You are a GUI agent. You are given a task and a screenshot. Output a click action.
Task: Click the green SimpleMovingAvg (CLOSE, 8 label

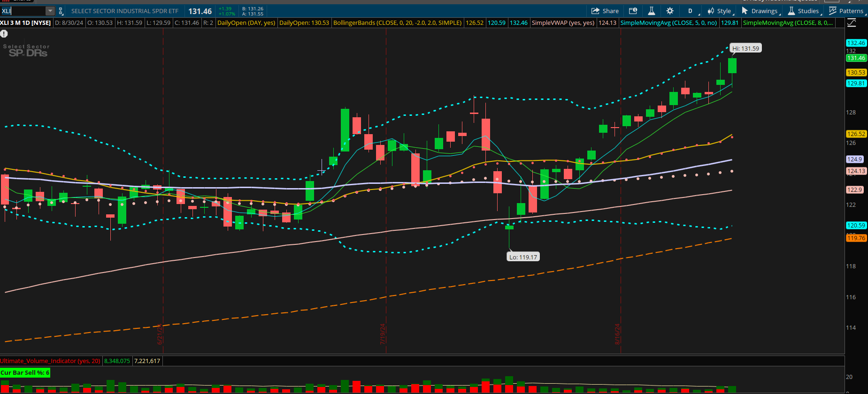(x=788, y=23)
